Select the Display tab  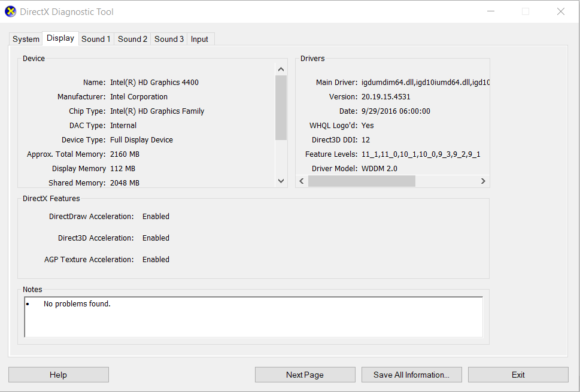coord(60,38)
